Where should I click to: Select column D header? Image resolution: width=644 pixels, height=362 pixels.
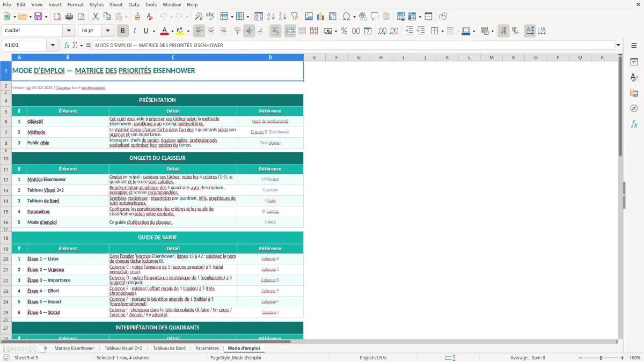click(270, 57)
